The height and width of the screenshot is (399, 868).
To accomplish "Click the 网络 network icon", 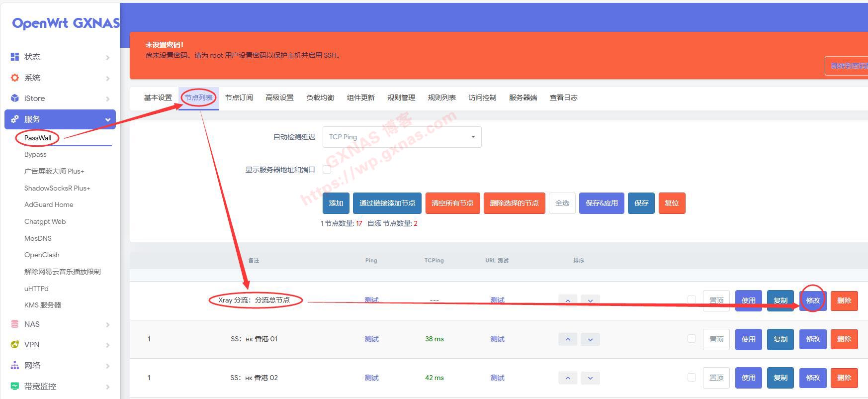I will click(x=15, y=365).
